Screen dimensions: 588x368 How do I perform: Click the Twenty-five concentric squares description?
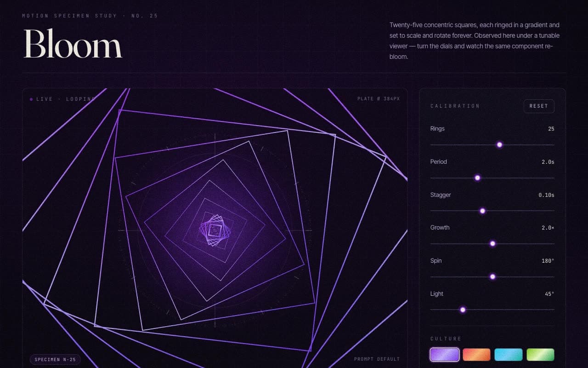475,41
